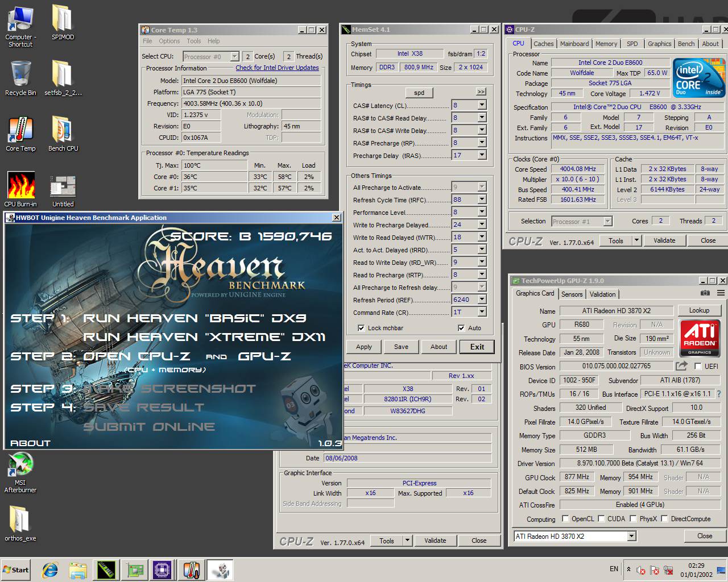
Task: Click the Start button
Action: pyautogui.click(x=16, y=570)
